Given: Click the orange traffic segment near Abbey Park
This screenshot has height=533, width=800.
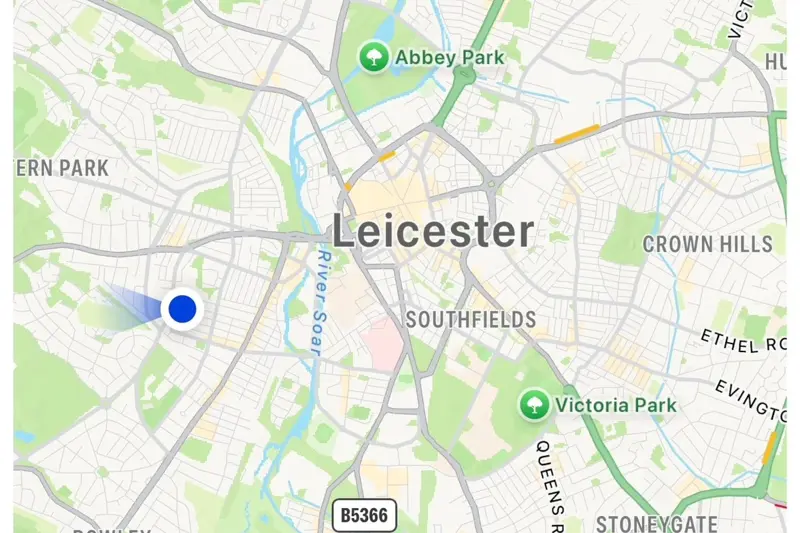Looking at the screenshot, I should click(x=386, y=156).
